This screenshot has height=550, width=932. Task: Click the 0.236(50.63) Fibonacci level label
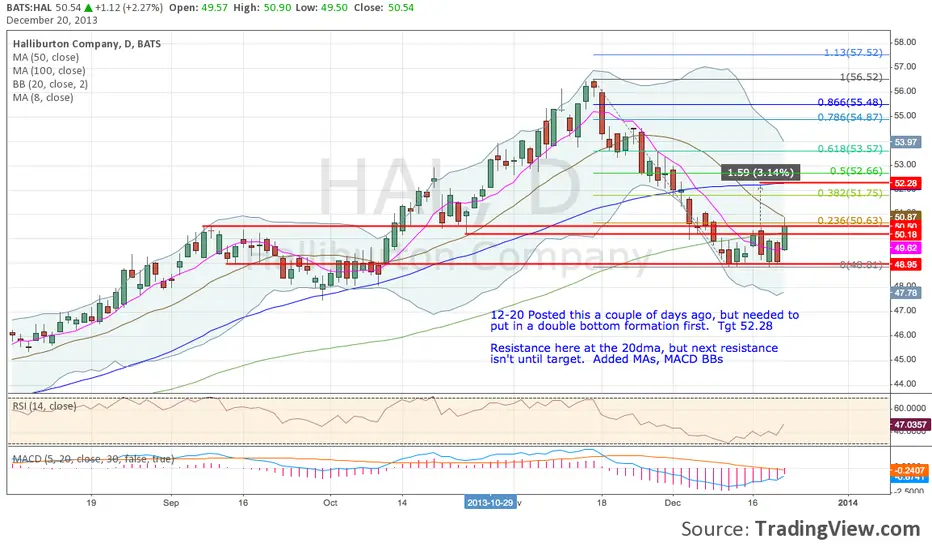tap(850, 221)
